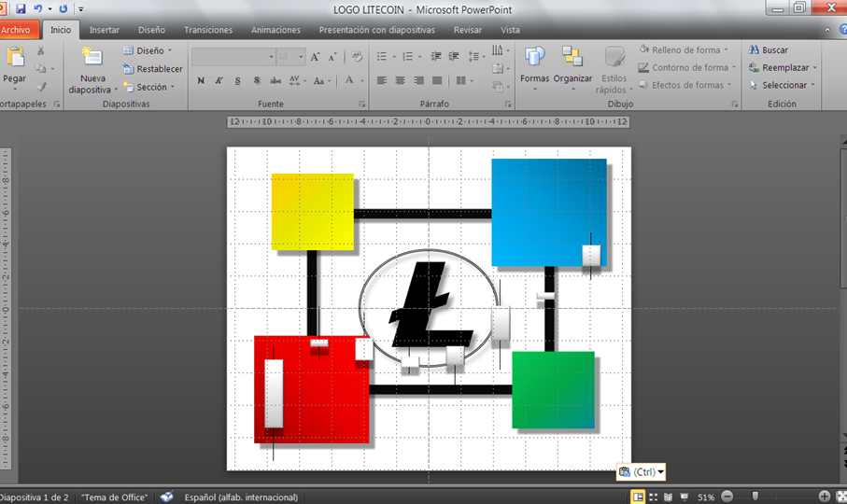
Task: Open the Fuente dialog launcher
Action: (x=362, y=105)
